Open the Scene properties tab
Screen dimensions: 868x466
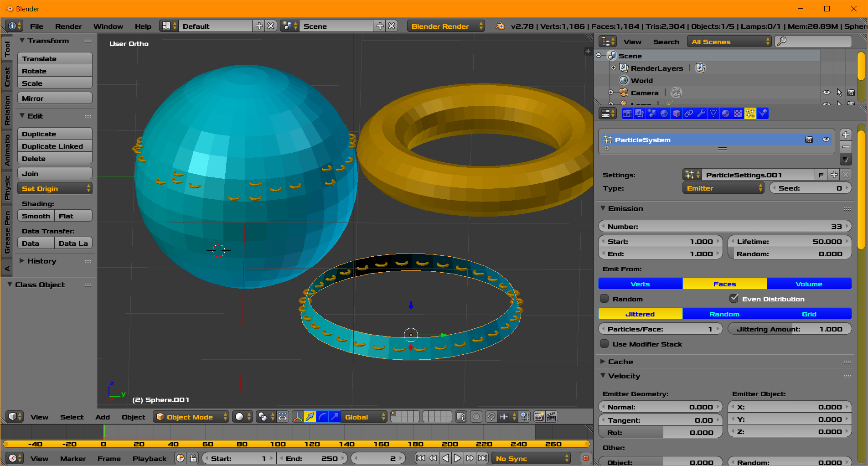[652, 114]
